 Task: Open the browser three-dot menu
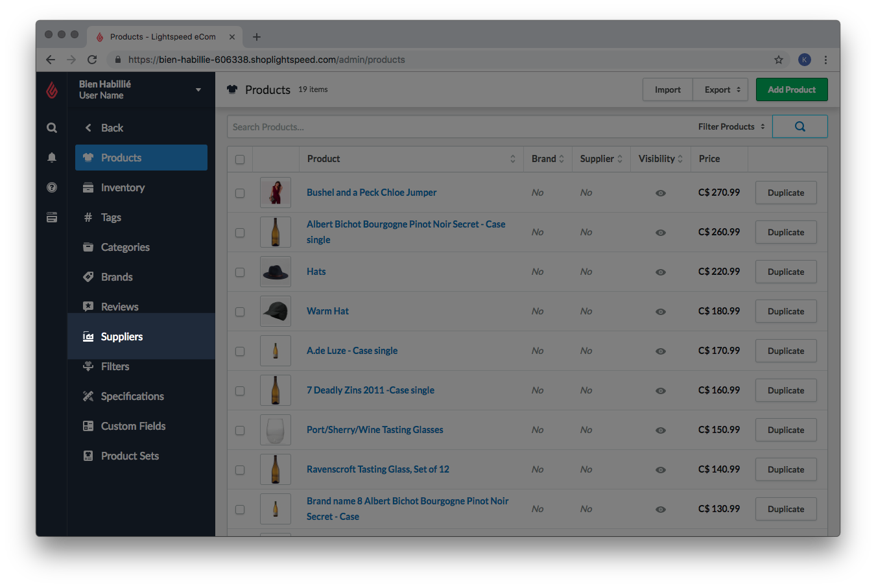pos(825,60)
